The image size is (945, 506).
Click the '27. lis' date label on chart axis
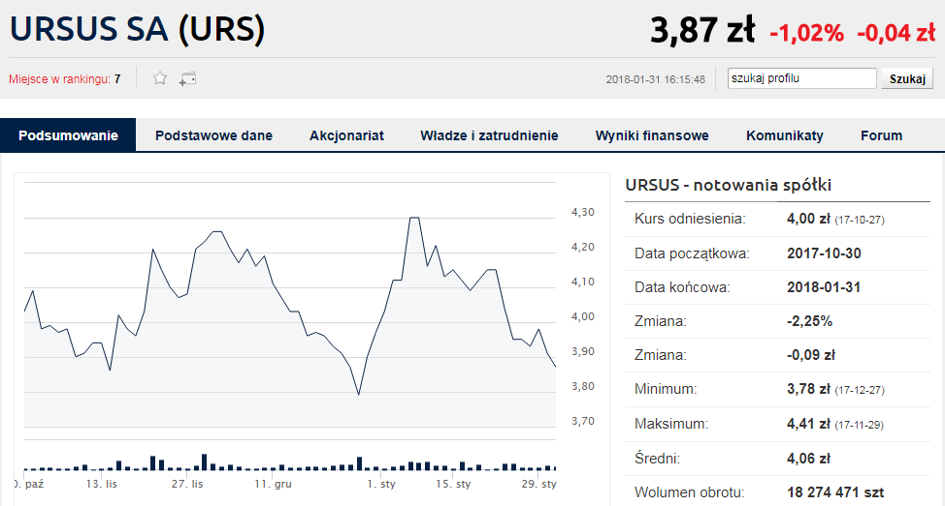[187, 484]
